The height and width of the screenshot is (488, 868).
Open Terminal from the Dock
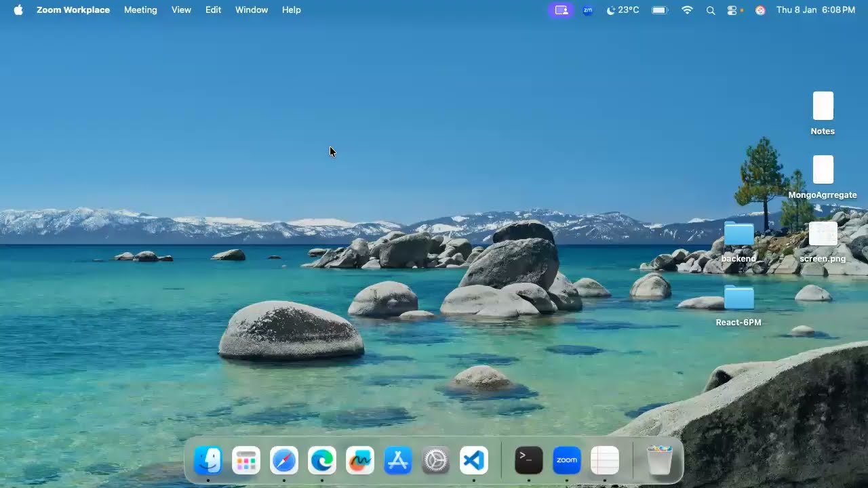point(529,461)
